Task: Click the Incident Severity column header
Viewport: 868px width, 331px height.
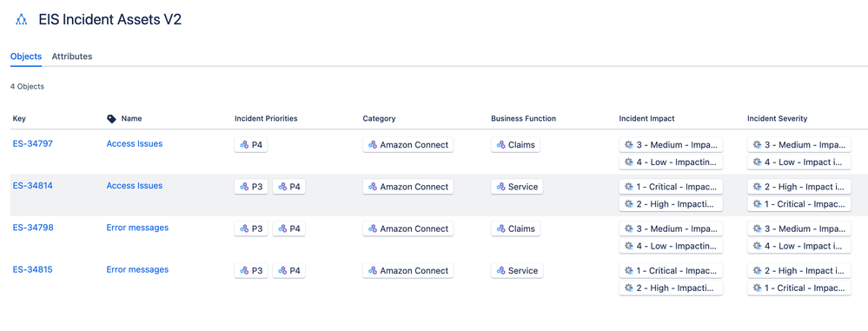Action: pos(778,118)
